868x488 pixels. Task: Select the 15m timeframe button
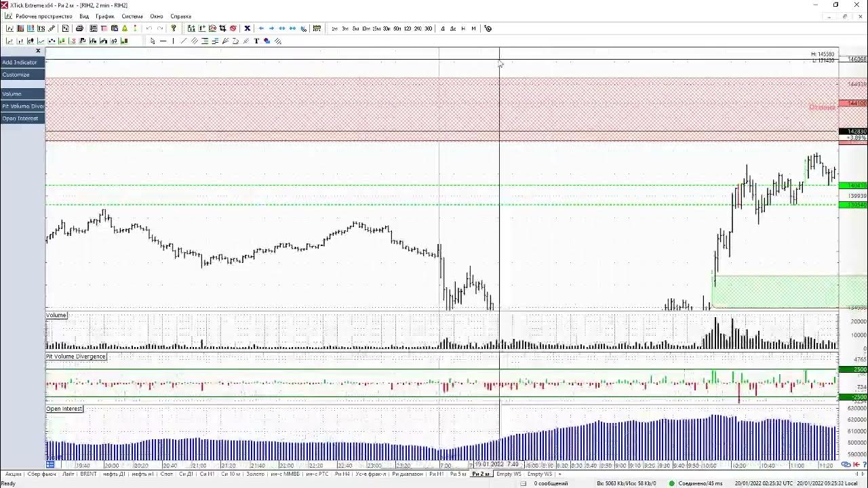pyautogui.click(x=376, y=28)
